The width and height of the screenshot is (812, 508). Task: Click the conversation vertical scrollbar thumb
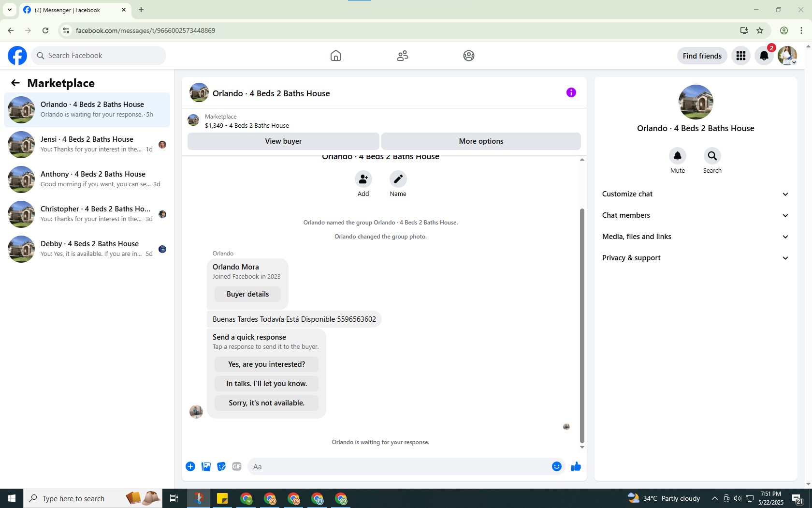coord(582,325)
